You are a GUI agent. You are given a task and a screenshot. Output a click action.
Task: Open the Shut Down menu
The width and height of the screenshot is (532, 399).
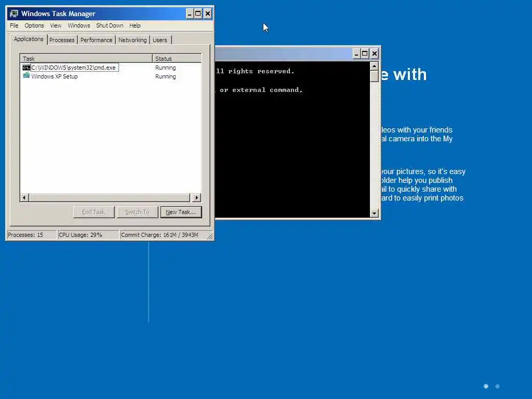tap(110, 25)
